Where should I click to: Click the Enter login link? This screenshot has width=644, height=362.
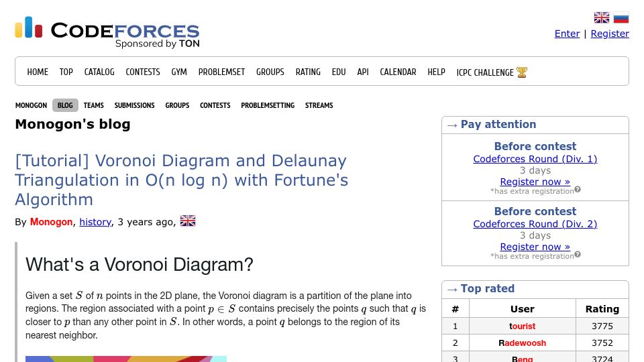pyautogui.click(x=568, y=34)
